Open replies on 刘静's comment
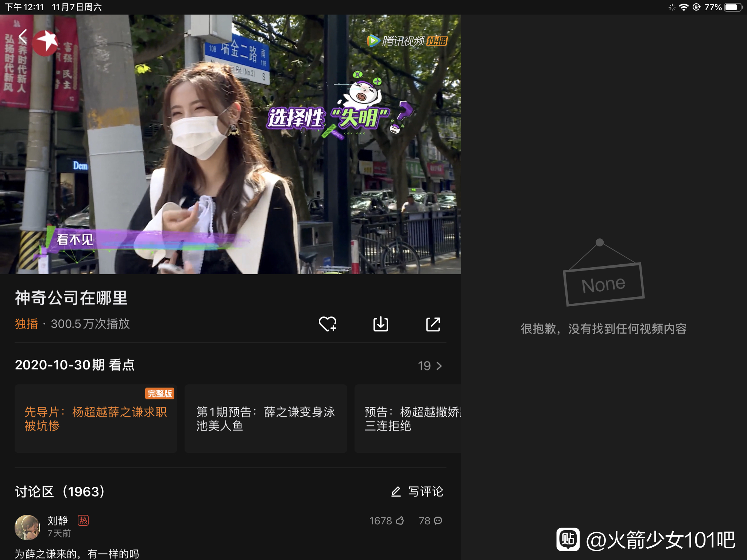Viewport: 747px width, 560px height. pyautogui.click(x=438, y=521)
